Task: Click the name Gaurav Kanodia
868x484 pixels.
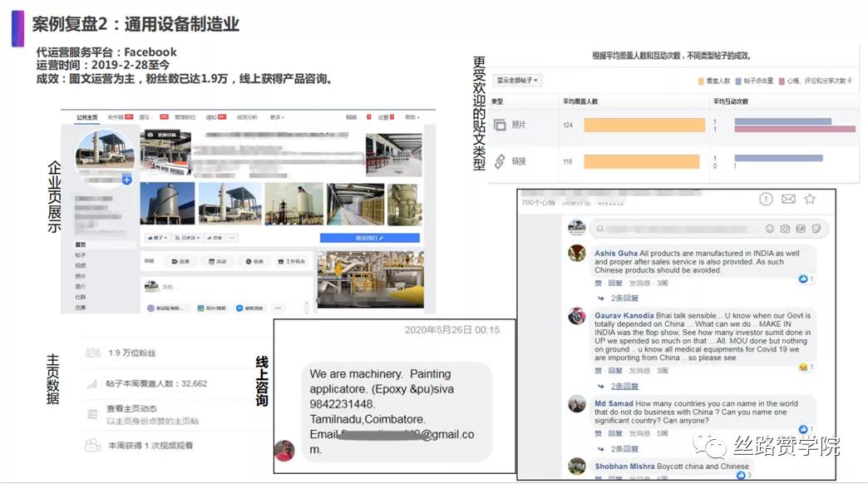Action: pos(624,316)
